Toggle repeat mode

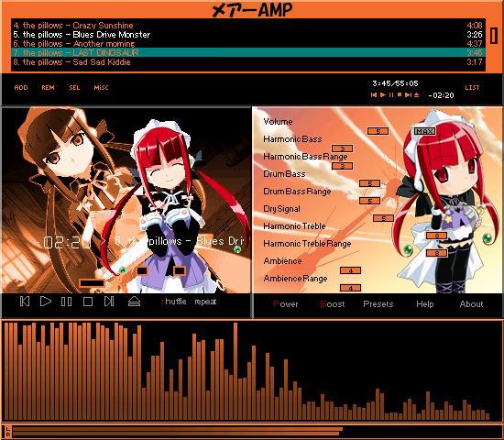(205, 302)
